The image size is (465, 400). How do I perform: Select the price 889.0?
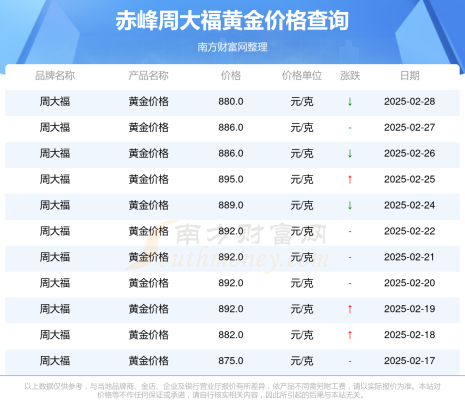click(231, 205)
